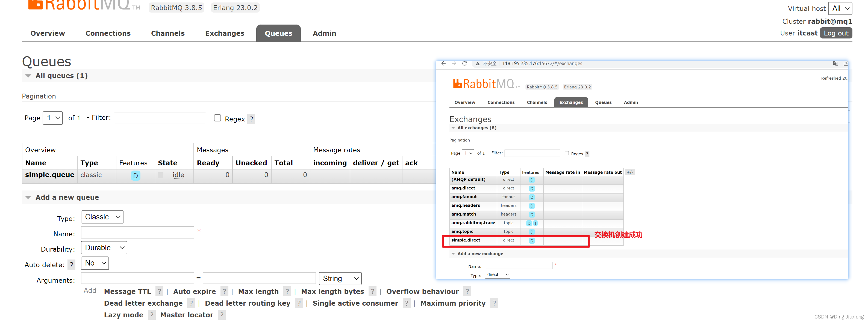Click the Lazy mode help icon
The image size is (868, 322).
coord(152,315)
